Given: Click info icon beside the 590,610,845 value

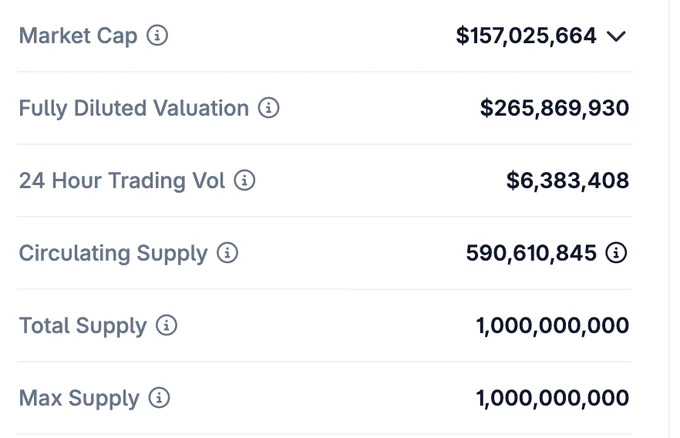Looking at the screenshot, I should pos(616,252).
